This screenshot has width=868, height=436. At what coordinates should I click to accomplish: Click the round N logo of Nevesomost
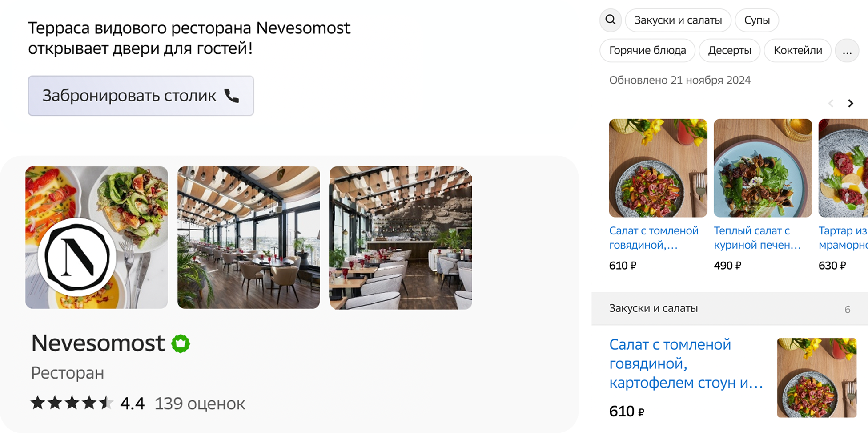point(77,257)
